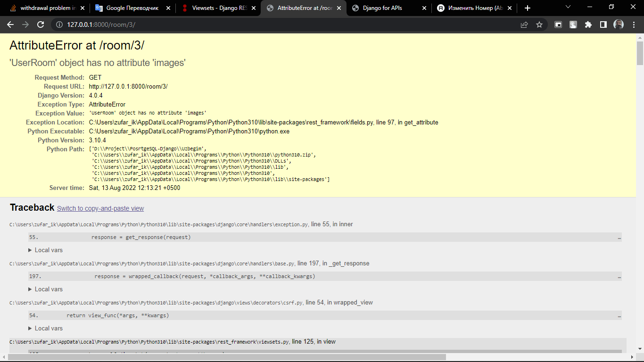644x362 pixels.
Task: Close the Изменить Номер tab
Action: (x=510, y=8)
